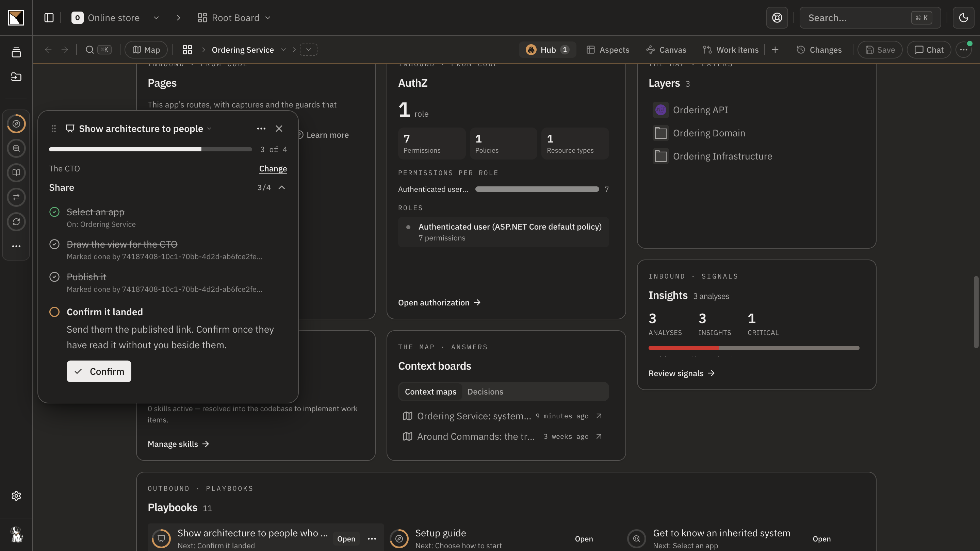
Task: Open settings gear in left rail
Action: coord(16,496)
